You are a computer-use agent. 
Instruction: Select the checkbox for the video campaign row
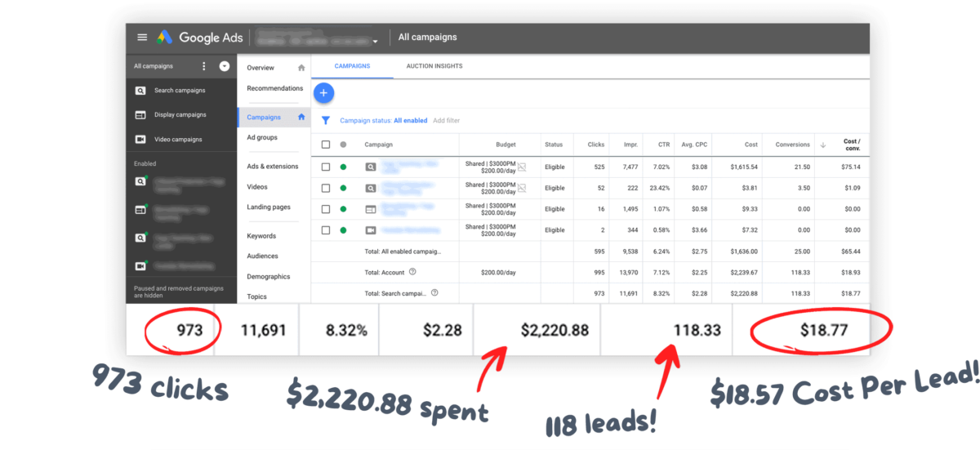[x=326, y=230]
